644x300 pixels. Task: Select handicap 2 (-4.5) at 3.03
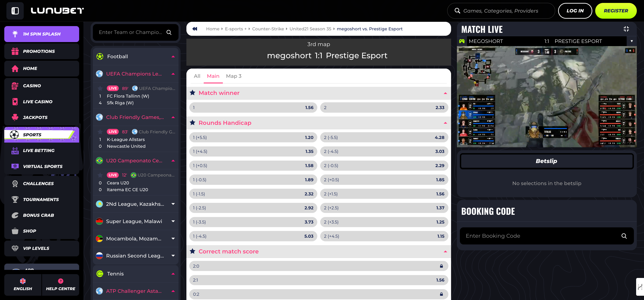click(x=384, y=152)
